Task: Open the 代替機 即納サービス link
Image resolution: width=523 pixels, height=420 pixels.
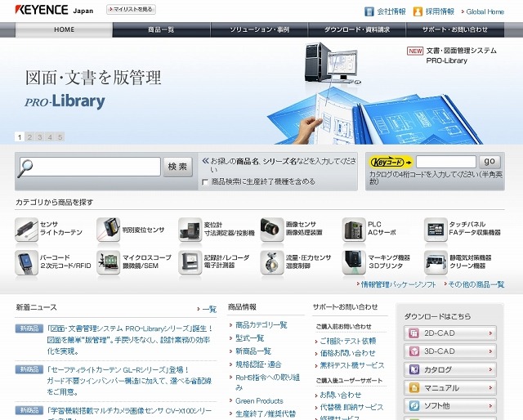Action: [351, 407]
